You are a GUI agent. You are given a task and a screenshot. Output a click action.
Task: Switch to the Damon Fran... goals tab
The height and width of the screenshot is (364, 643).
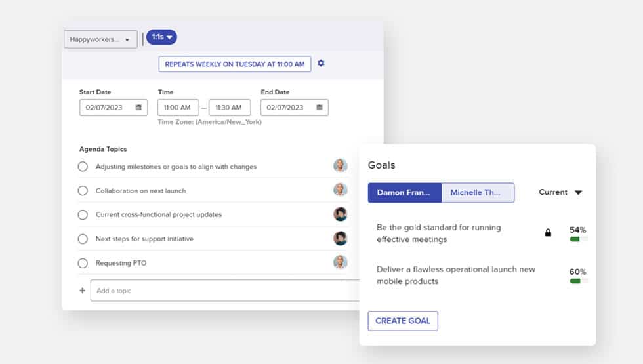tap(404, 192)
